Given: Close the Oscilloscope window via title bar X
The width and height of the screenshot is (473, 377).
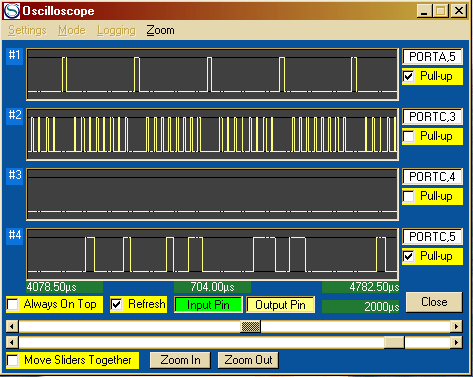Looking at the screenshot, I should (x=458, y=11).
